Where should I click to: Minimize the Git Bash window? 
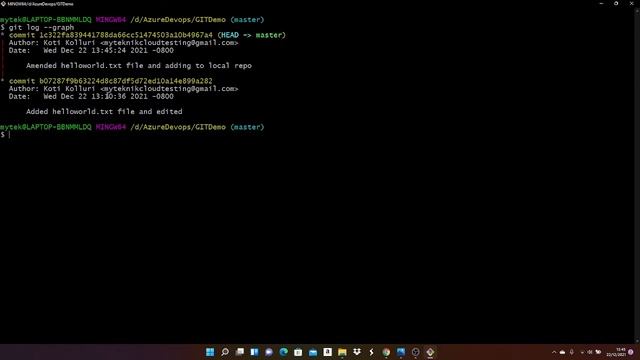tap(601, 4)
